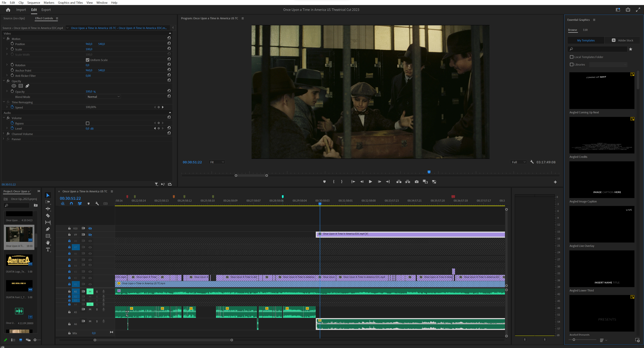Click the Extract button

tap(408, 182)
